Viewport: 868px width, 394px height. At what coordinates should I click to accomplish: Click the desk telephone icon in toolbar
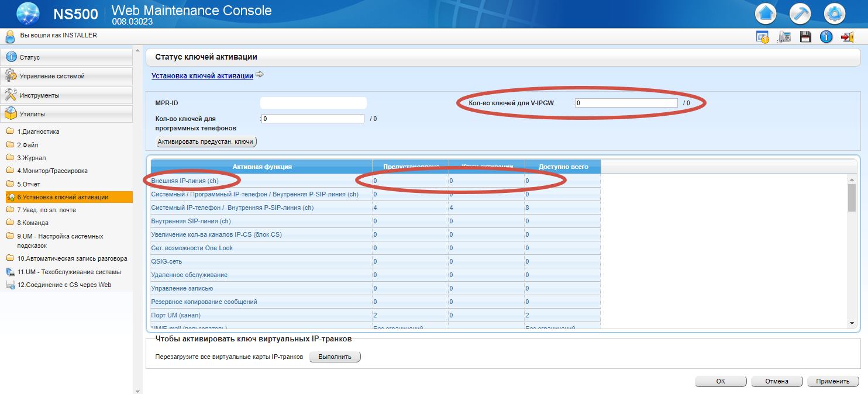(784, 37)
